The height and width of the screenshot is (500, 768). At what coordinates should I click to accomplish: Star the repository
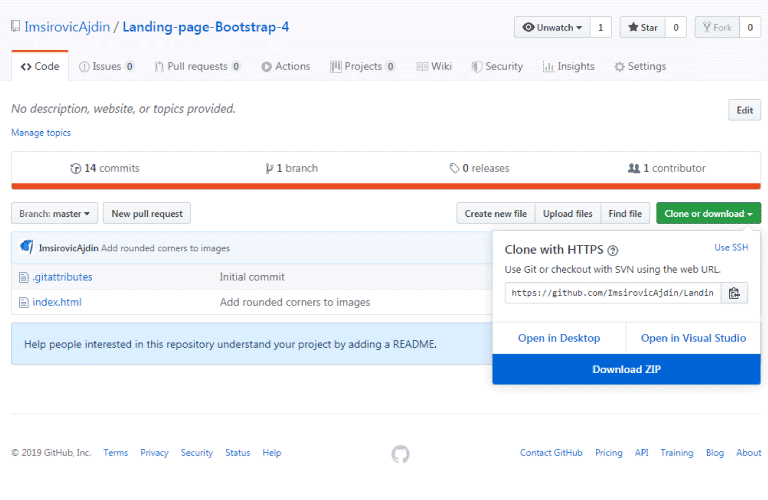[x=643, y=27]
